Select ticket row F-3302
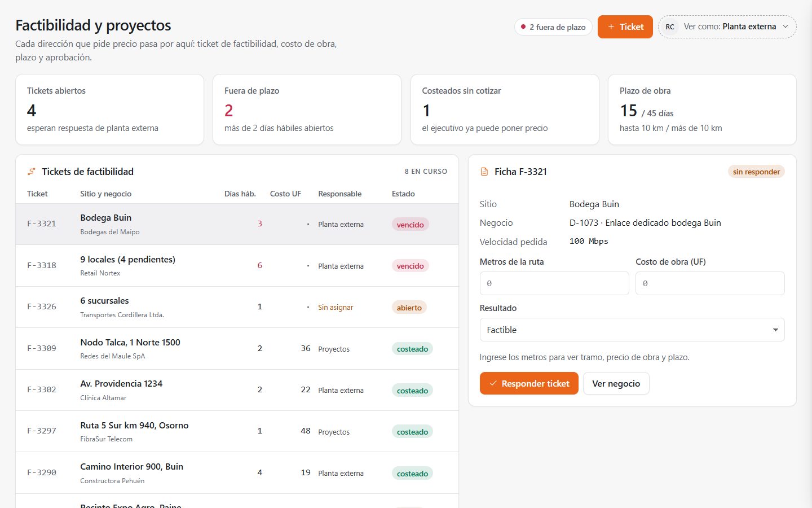The width and height of the screenshot is (812, 508). (x=237, y=390)
